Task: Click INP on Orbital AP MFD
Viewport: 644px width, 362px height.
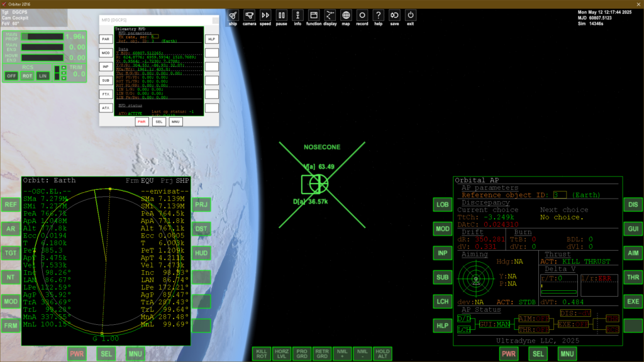Action: pos(442,253)
